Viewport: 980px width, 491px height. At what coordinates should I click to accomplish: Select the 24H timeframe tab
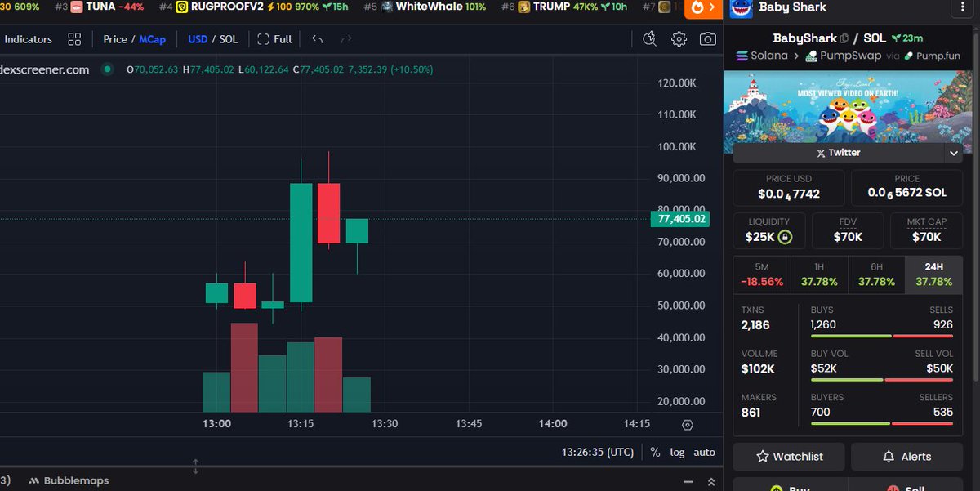934,275
